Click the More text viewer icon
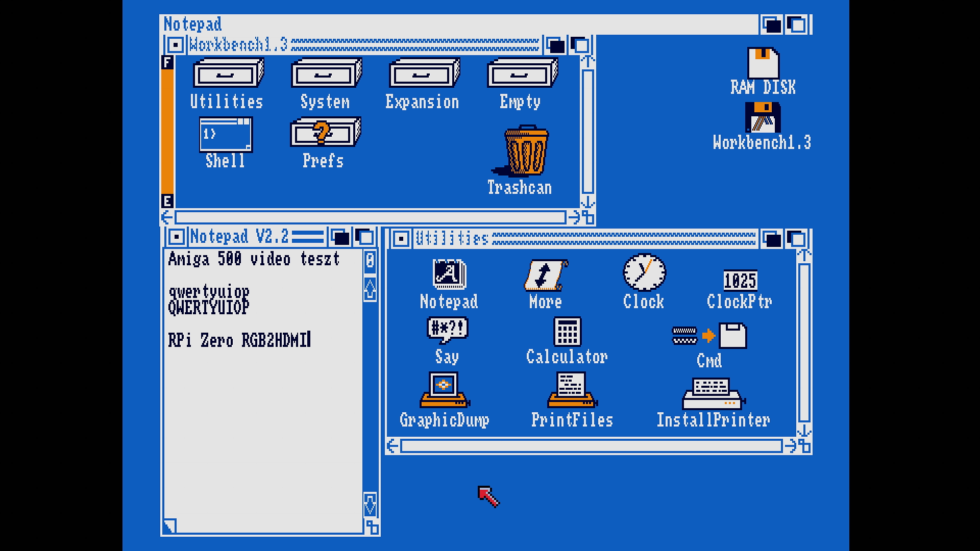The width and height of the screenshot is (980, 551). [x=545, y=275]
